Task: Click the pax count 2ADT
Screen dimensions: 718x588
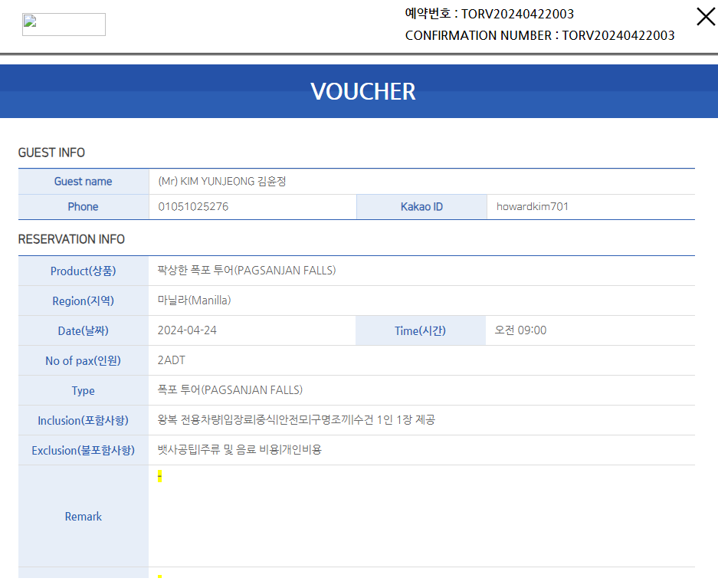Action: point(171,360)
